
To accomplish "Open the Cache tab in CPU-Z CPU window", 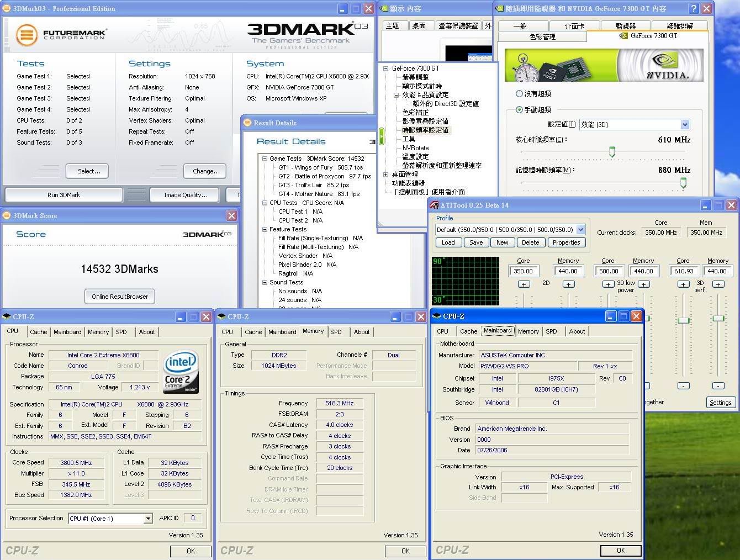I will [38, 332].
